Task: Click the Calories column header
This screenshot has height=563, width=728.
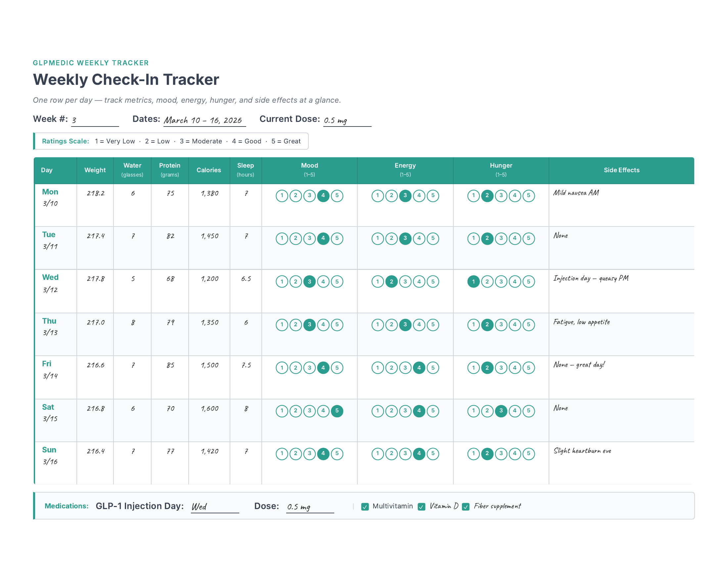Action: (x=209, y=170)
